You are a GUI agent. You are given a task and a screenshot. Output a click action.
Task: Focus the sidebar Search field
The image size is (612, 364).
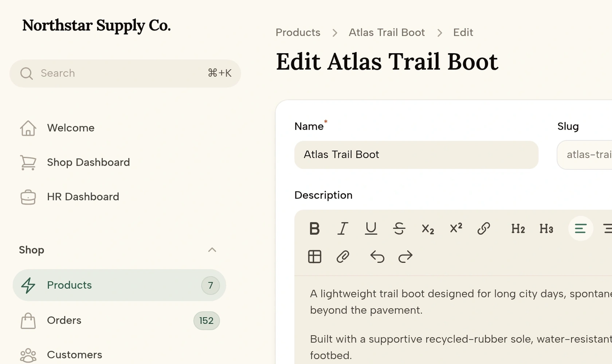pyautogui.click(x=125, y=74)
